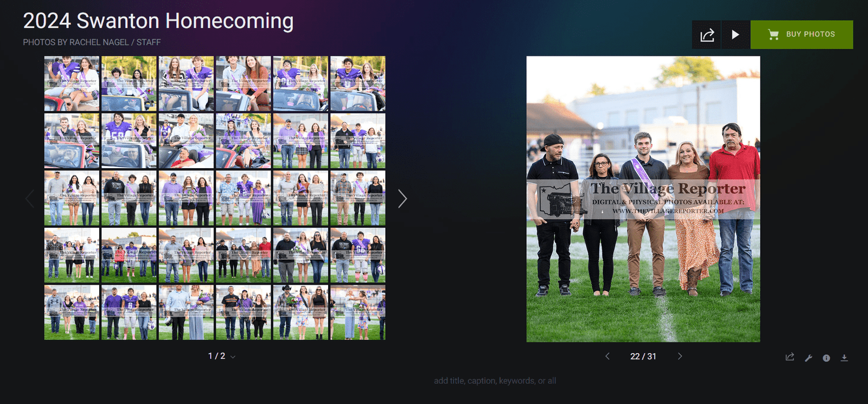Select the last thumbnail in the top row
The width and height of the screenshot is (868, 404).
pyautogui.click(x=358, y=84)
